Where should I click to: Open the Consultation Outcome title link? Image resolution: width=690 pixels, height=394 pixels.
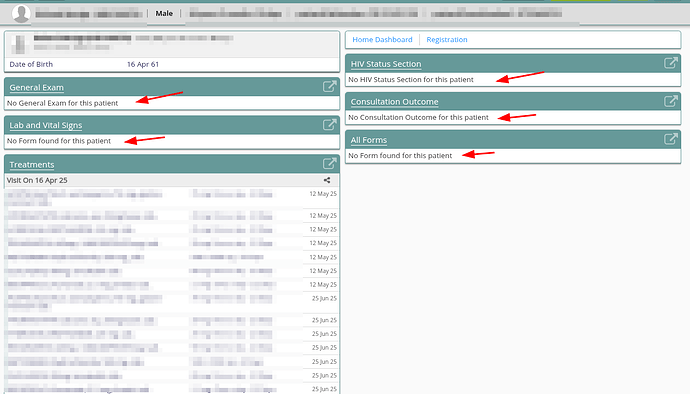(x=394, y=102)
